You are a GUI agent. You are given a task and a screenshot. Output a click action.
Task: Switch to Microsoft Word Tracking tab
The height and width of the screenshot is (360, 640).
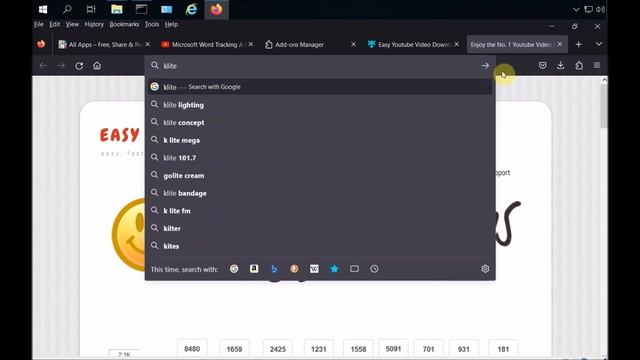(x=207, y=44)
